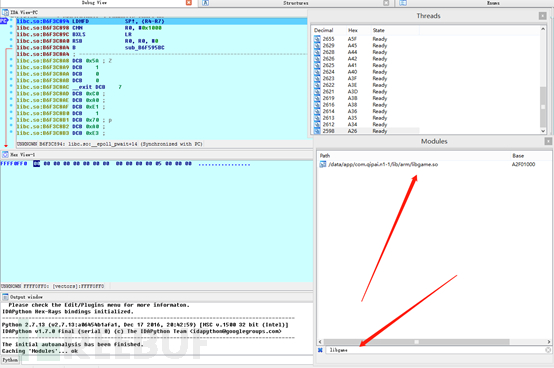The image size is (554, 368).
Task: Close the Debug View tab
Action: 189,3
